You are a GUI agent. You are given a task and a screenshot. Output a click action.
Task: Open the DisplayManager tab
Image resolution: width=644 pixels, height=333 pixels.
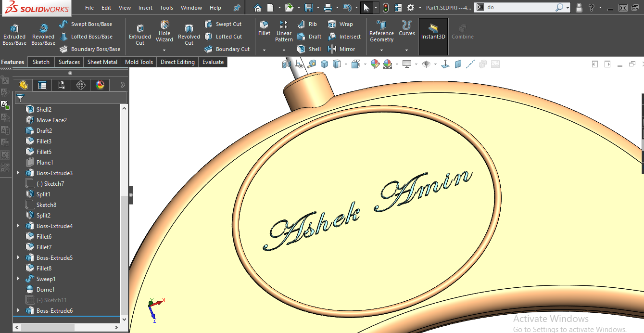[100, 85]
